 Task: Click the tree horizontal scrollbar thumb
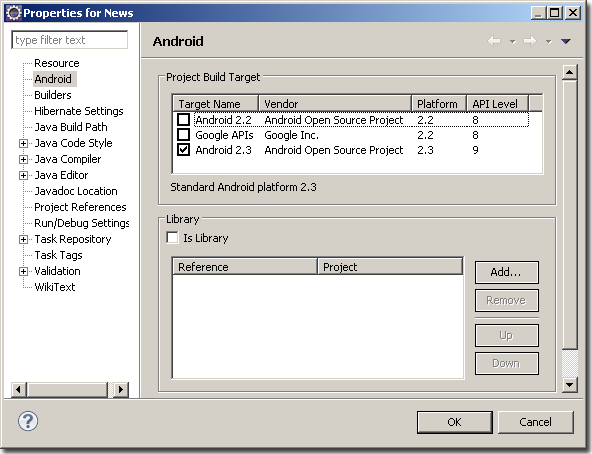coord(67,389)
